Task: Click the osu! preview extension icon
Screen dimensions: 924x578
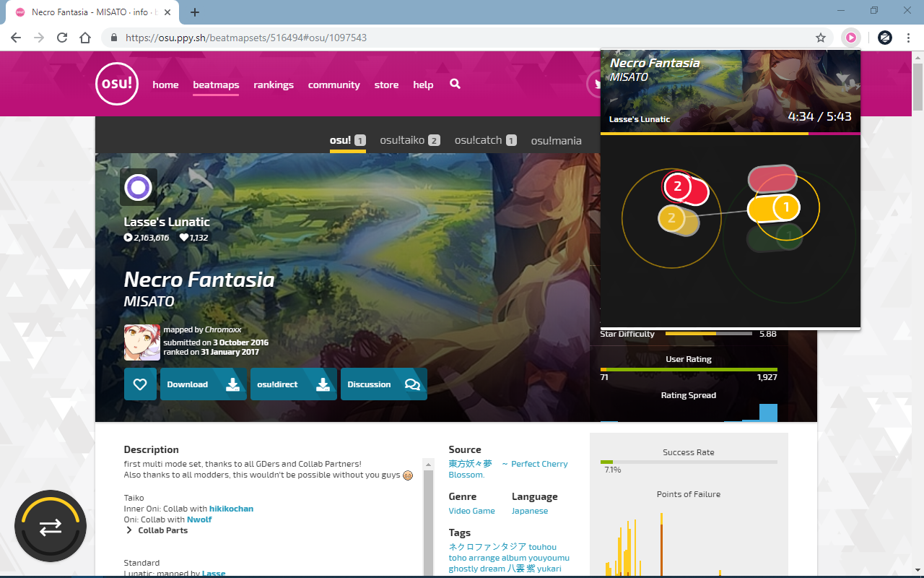Action: 851,38
